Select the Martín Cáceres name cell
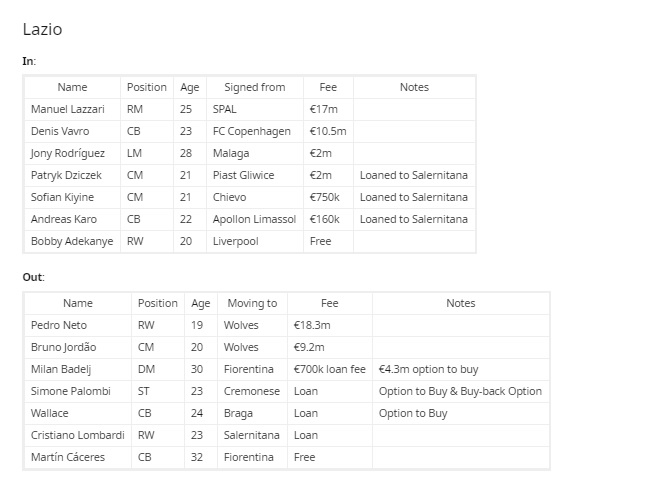 click(78, 457)
